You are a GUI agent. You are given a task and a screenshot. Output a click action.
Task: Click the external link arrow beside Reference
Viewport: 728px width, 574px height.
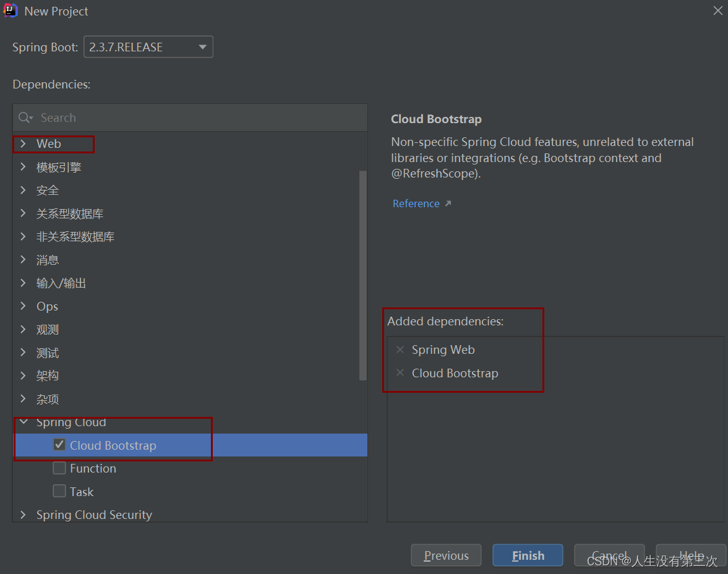[x=448, y=203]
